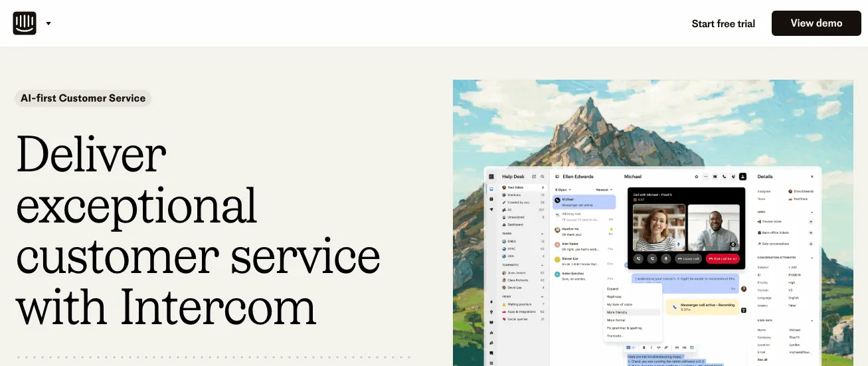Select teammate Clara Richards
Image resolution: width=868 pixels, height=366 pixels.
tap(523, 280)
